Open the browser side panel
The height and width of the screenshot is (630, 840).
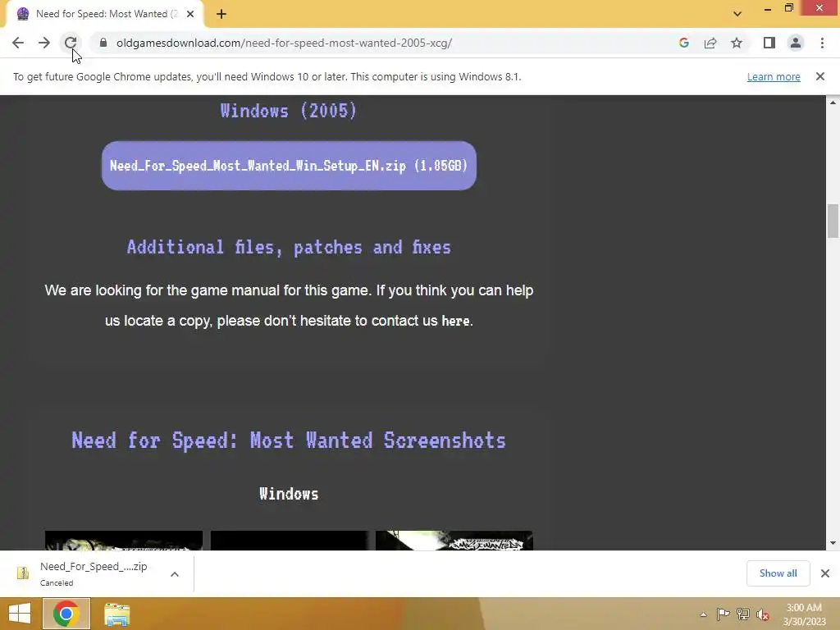pyautogui.click(x=769, y=43)
